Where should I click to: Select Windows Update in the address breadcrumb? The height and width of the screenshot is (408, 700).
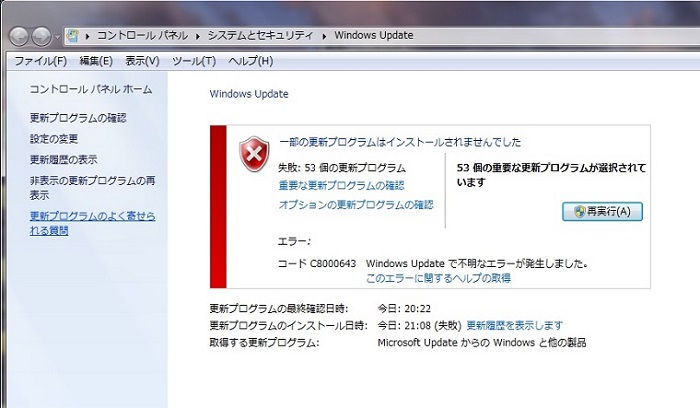pyautogui.click(x=374, y=35)
